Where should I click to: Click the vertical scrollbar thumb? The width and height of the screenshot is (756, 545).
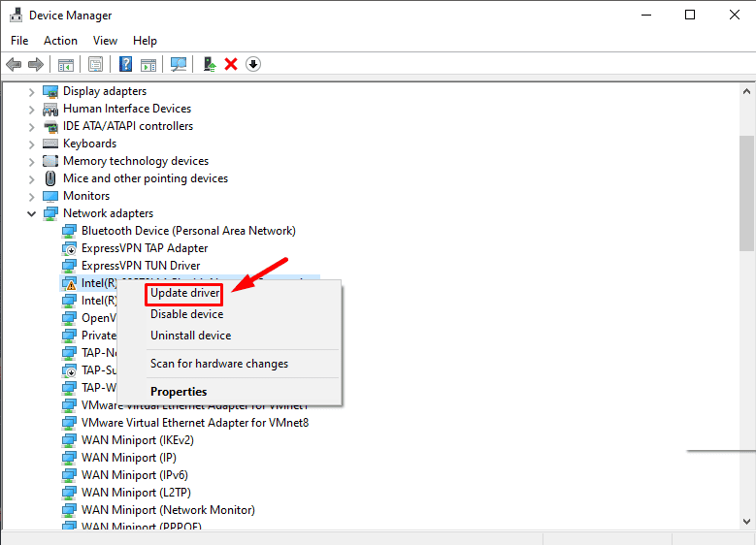[x=746, y=193]
